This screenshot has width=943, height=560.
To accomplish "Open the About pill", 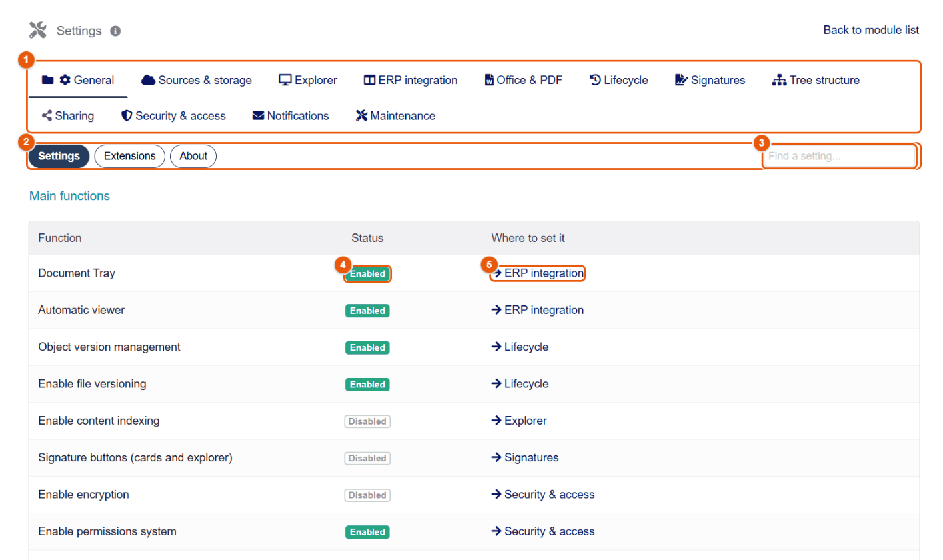I will click(193, 156).
